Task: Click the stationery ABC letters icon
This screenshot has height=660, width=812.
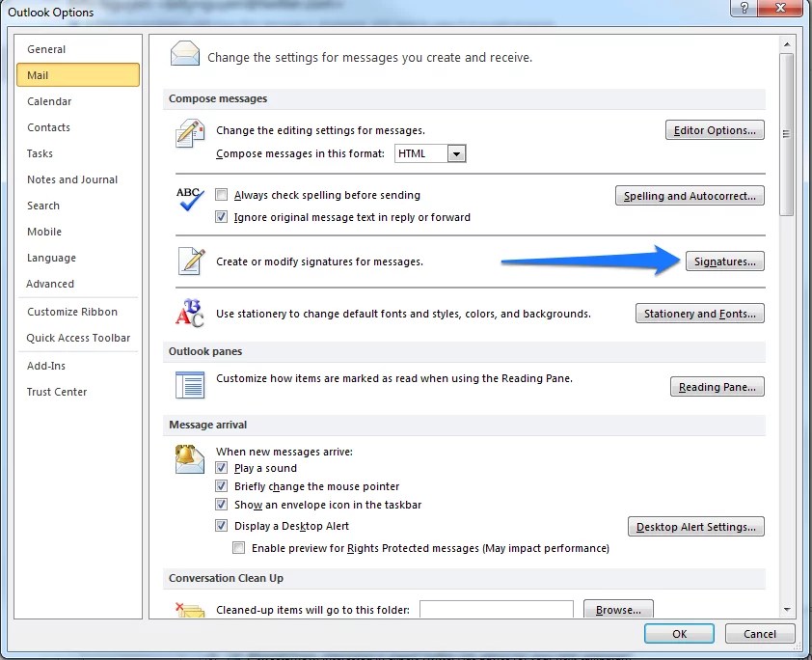Action: click(190, 313)
